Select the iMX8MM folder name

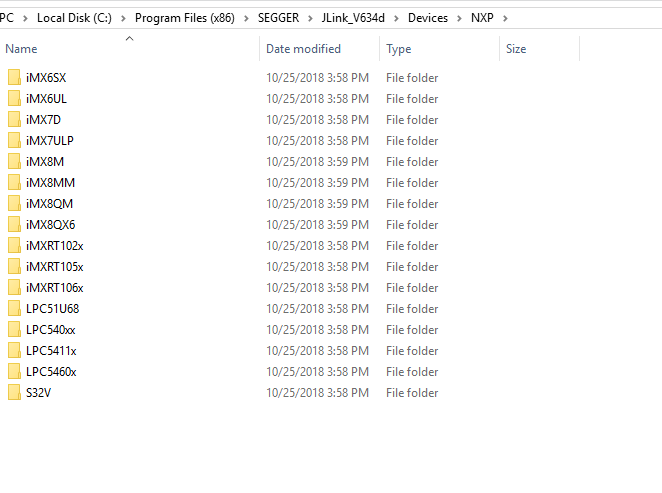50,183
